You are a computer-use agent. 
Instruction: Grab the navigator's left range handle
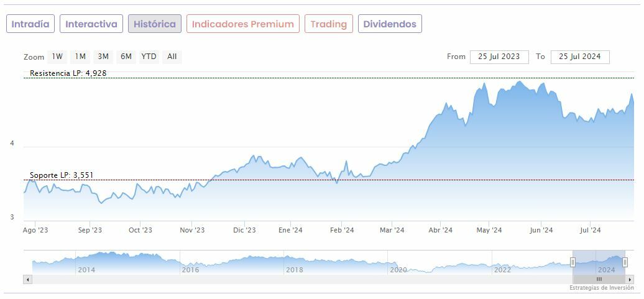coord(573,262)
